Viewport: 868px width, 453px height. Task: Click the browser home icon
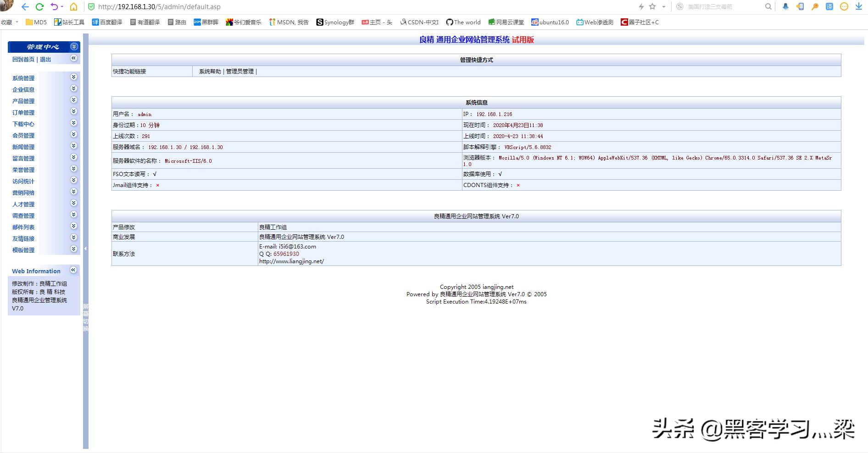(72, 7)
